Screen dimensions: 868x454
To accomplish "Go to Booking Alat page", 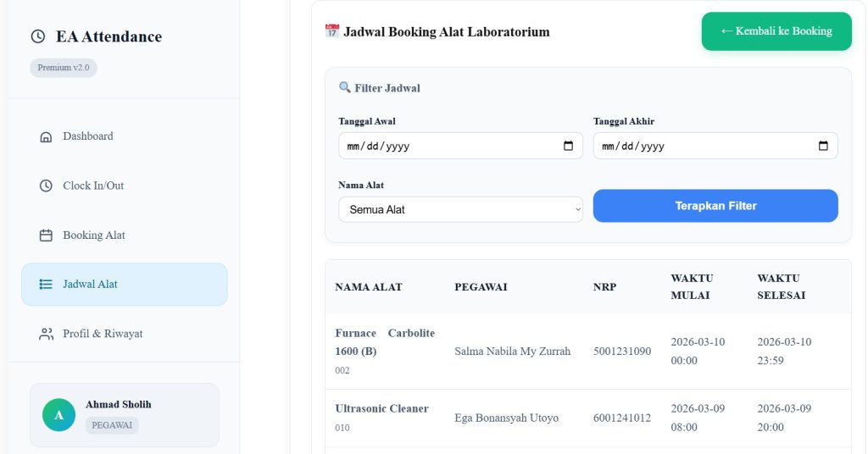I will coord(93,235).
